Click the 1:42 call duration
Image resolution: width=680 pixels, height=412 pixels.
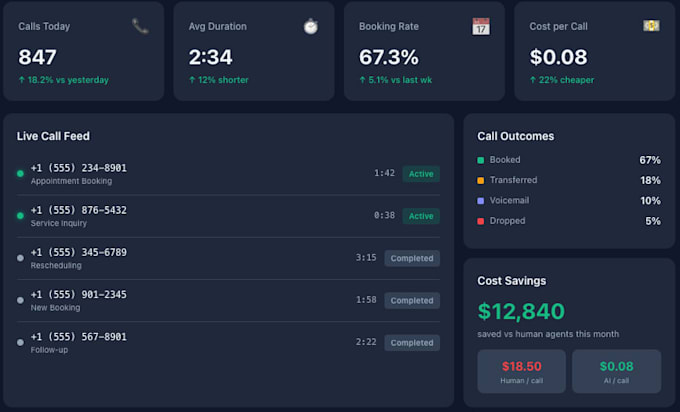tap(384, 173)
